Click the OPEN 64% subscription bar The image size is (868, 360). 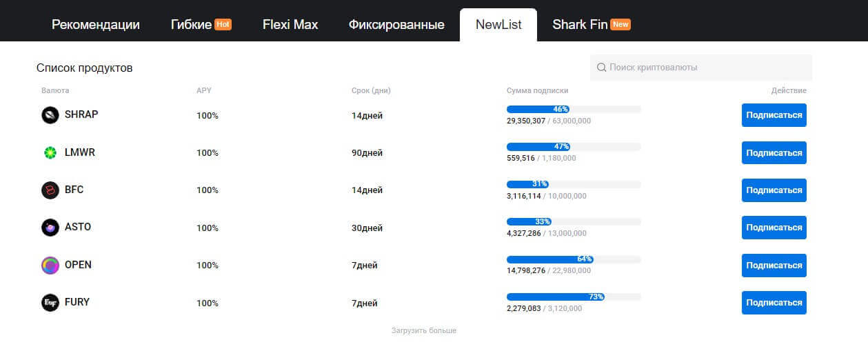tap(574, 259)
